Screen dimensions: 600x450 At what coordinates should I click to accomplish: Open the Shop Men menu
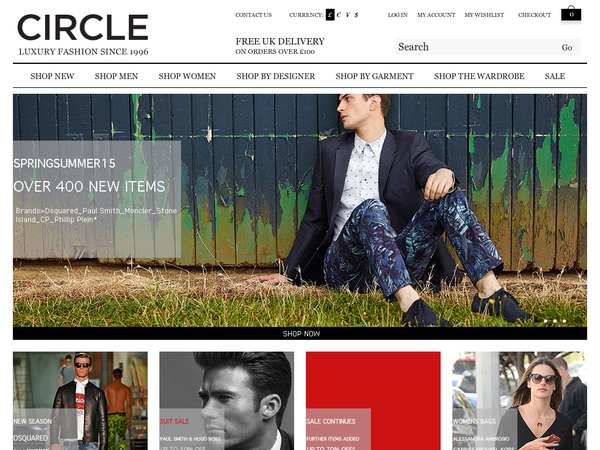[116, 76]
